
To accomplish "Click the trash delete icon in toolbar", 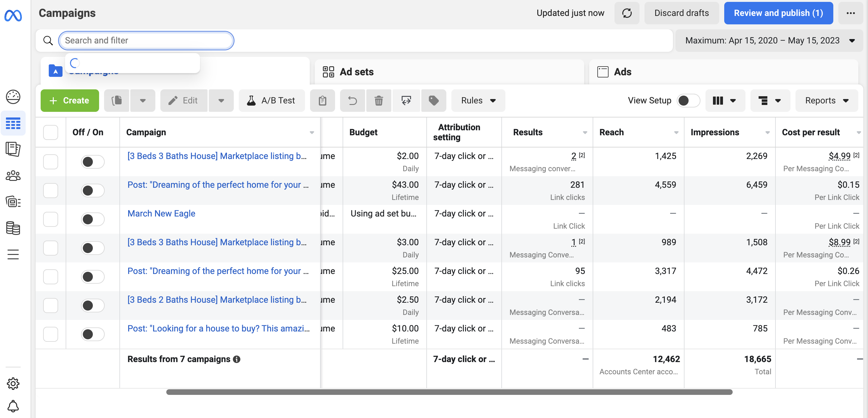I will tap(379, 100).
